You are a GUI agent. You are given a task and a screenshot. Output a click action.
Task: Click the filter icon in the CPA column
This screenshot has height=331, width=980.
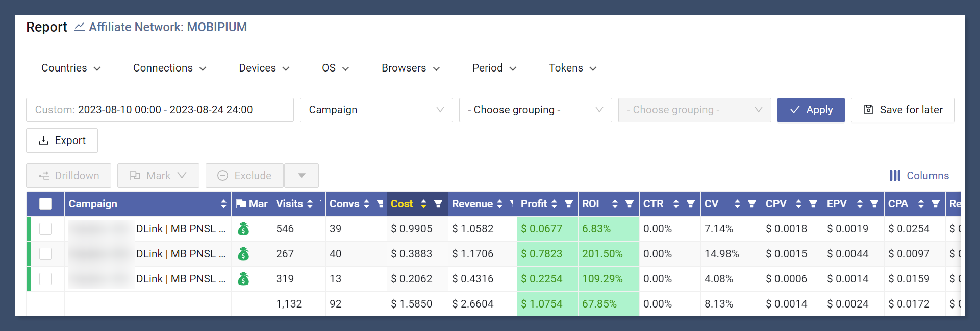tap(936, 204)
